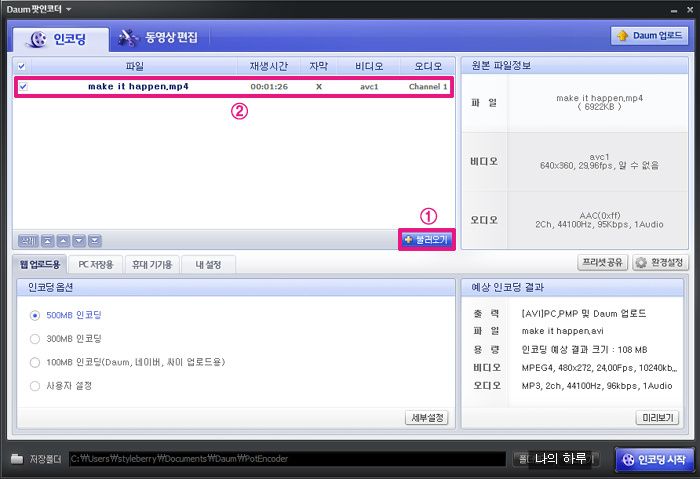Open the Daum 팟인코더 title dropdown arrow
The width and height of the screenshot is (700, 479).
68,9
